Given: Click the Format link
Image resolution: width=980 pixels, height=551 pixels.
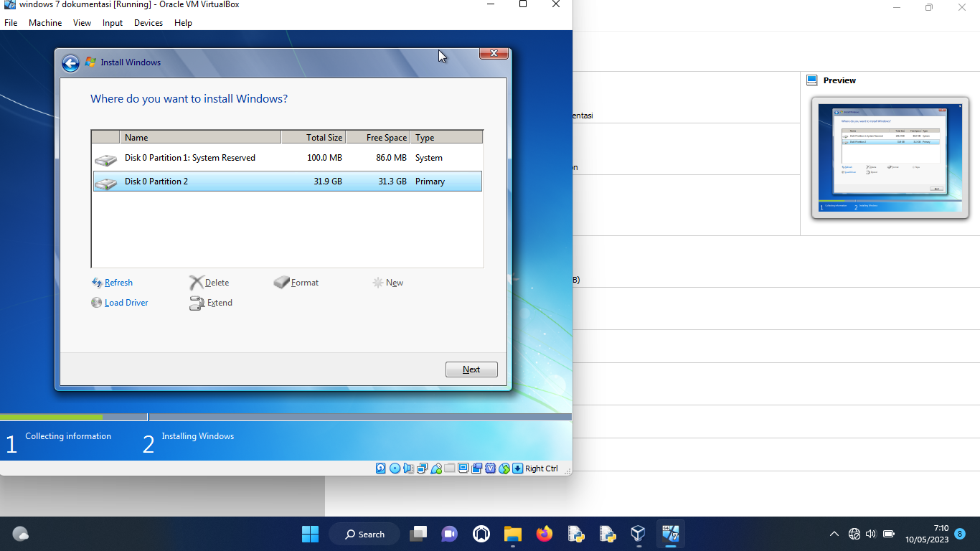Looking at the screenshot, I should tap(305, 283).
